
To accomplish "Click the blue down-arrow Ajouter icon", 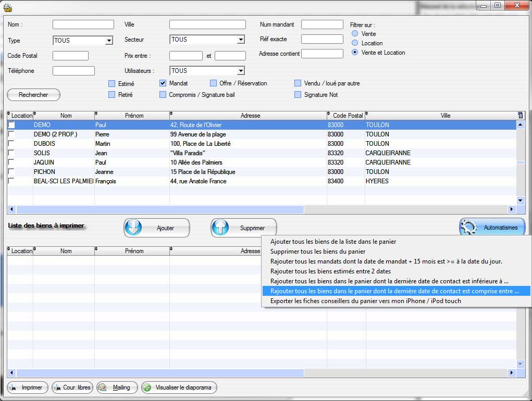I will 133,228.
